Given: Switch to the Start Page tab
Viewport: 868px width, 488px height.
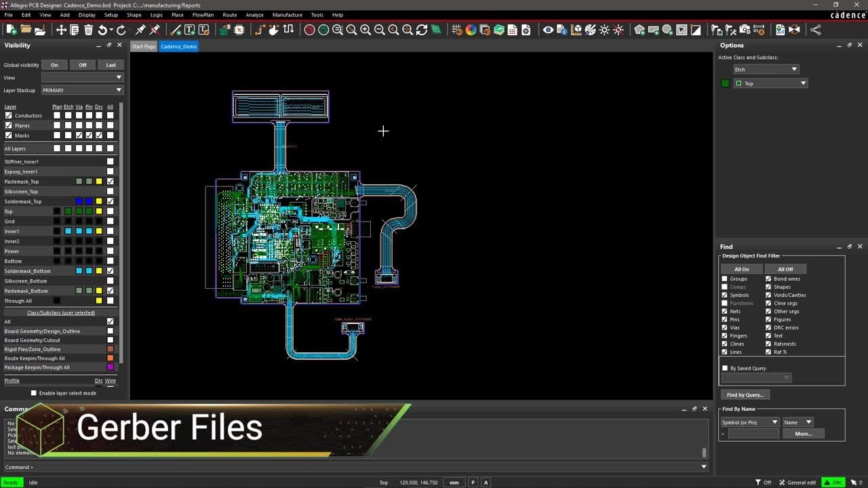Looking at the screenshot, I should click(144, 46).
